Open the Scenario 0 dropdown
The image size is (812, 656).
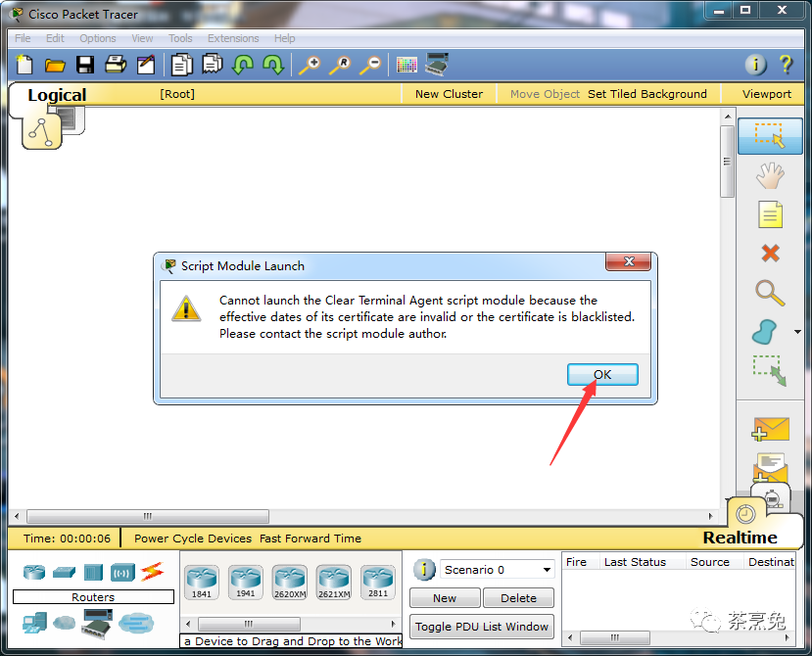coord(498,570)
